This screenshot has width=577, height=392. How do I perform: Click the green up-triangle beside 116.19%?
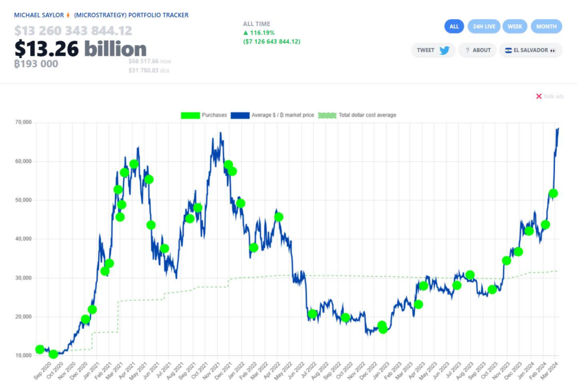[246, 33]
